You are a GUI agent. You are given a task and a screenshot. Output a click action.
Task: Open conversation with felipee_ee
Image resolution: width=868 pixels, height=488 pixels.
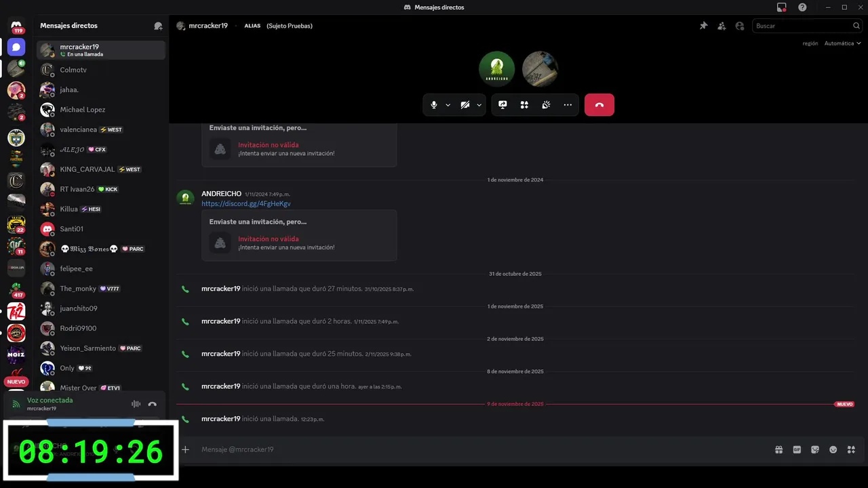101,268
